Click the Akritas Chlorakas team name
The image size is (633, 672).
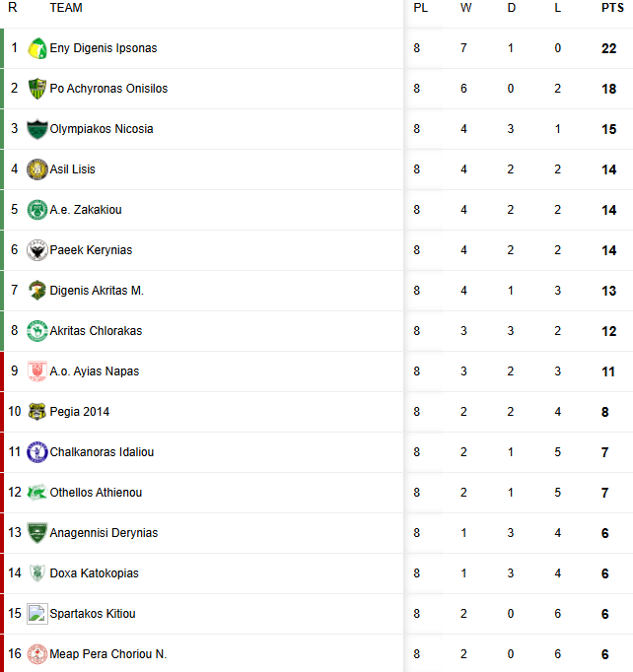pyautogui.click(x=96, y=331)
